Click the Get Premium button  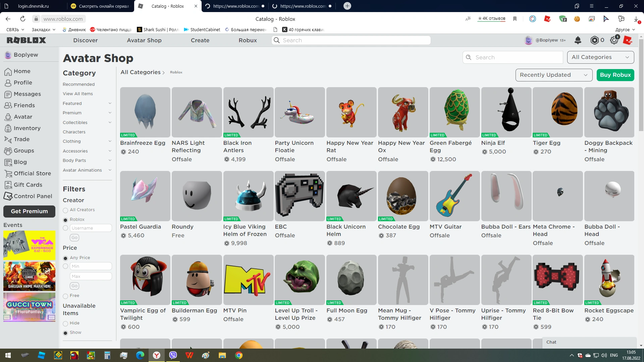tap(29, 211)
